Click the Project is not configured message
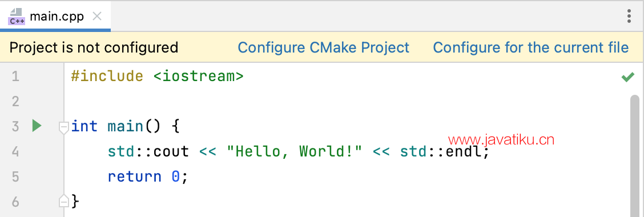This screenshot has height=217, width=644. [94, 47]
